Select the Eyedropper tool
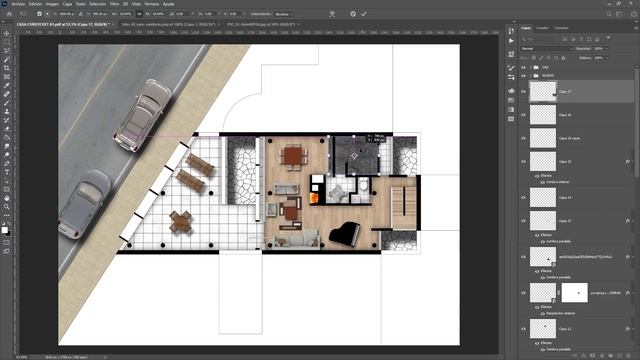This screenshot has height=360, width=640. click(7, 85)
